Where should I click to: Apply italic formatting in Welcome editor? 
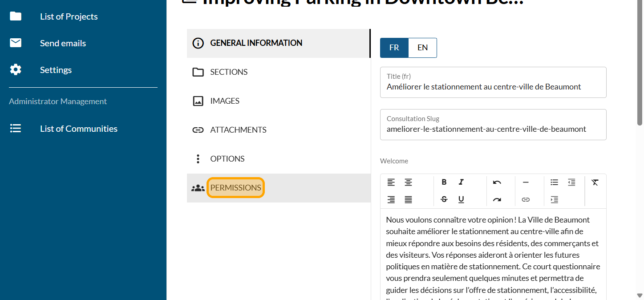point(461,182)
